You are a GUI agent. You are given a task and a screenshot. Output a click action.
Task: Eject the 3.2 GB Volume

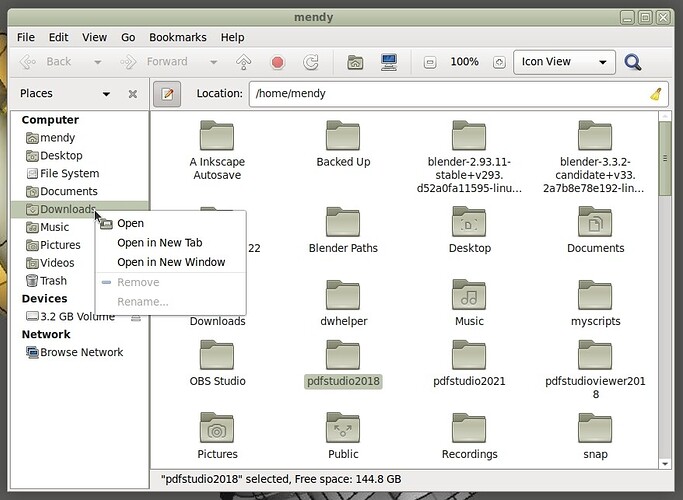(136, 318)
